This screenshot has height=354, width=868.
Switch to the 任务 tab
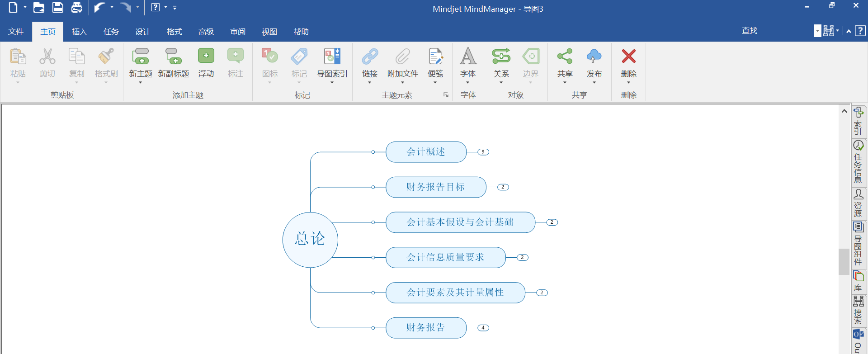point(111,32)
